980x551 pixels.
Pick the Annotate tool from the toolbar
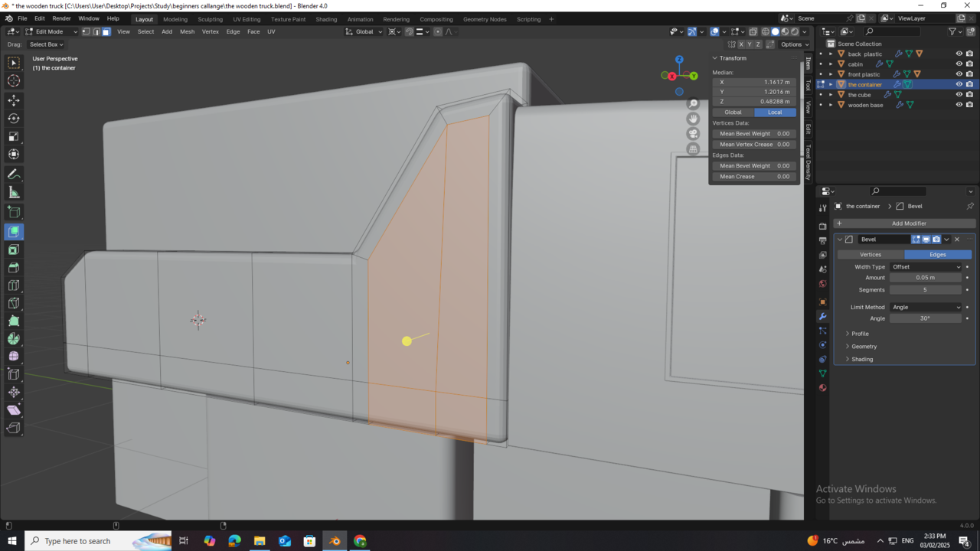click(x=14, y=174)
